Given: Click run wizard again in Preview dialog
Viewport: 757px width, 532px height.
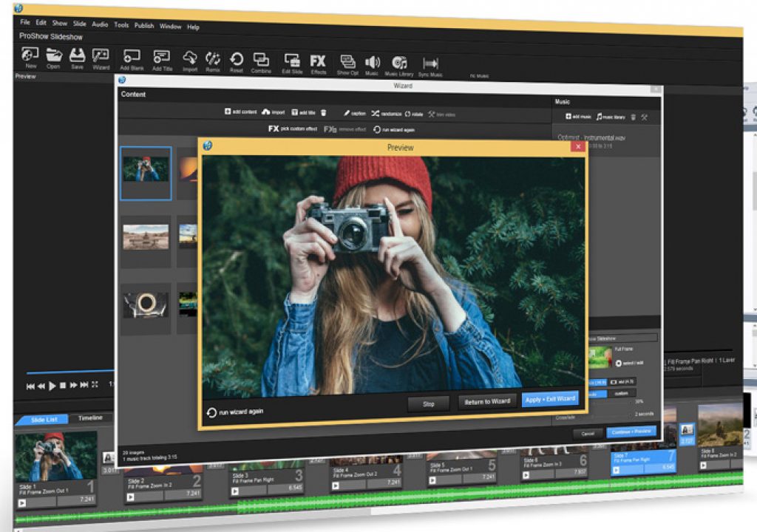Looking at the screenshot, I should coord(235,412).
